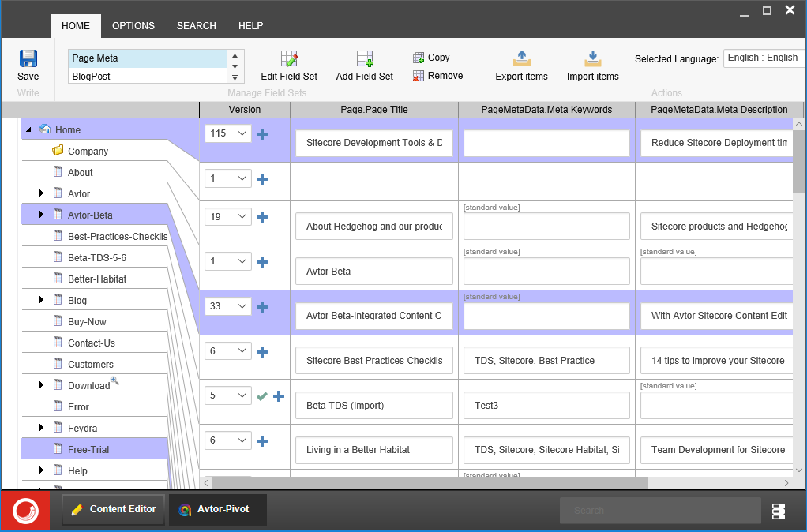Click the bottom Search input box
This screenshot has width=807, height=532.
click(660, 511)
